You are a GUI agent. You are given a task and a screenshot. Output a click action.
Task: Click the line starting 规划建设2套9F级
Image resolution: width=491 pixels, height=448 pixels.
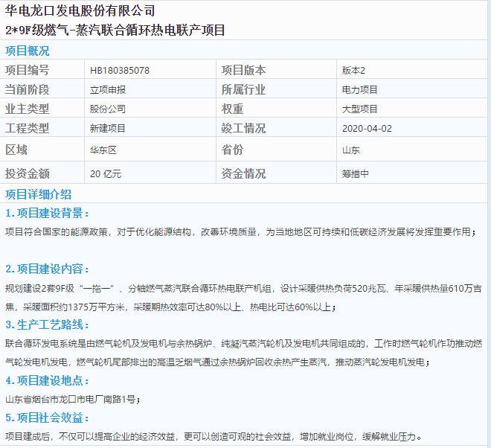pos(243,288)
